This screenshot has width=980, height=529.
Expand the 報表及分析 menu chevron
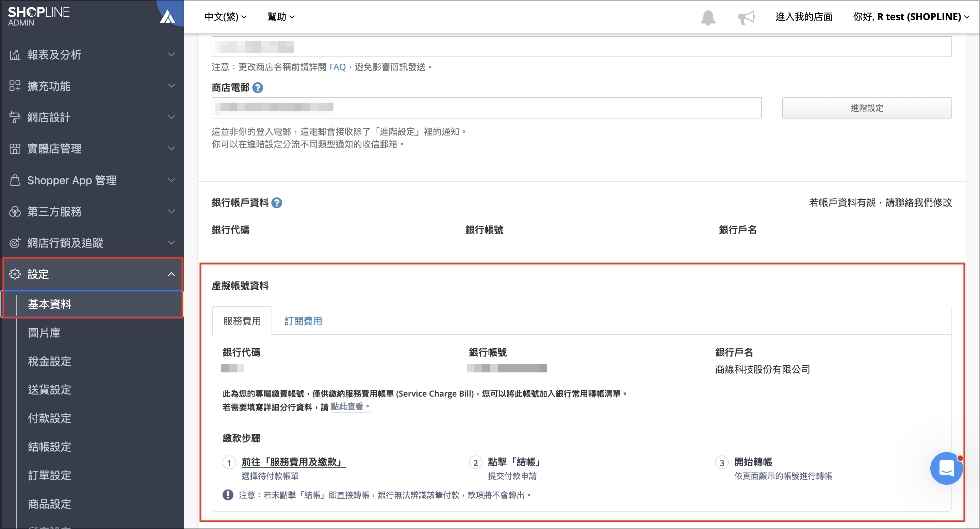pyautogui.click(x=171, y=54)
